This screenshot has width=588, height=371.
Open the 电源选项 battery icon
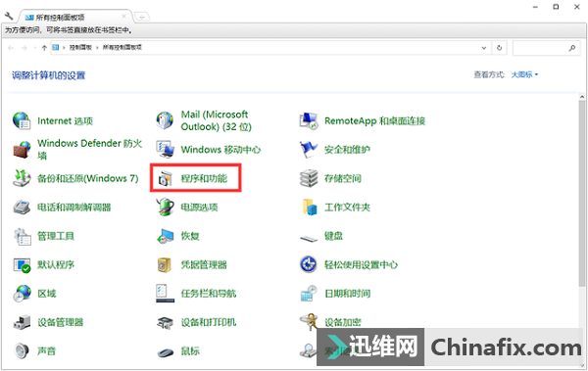[165, 208]
